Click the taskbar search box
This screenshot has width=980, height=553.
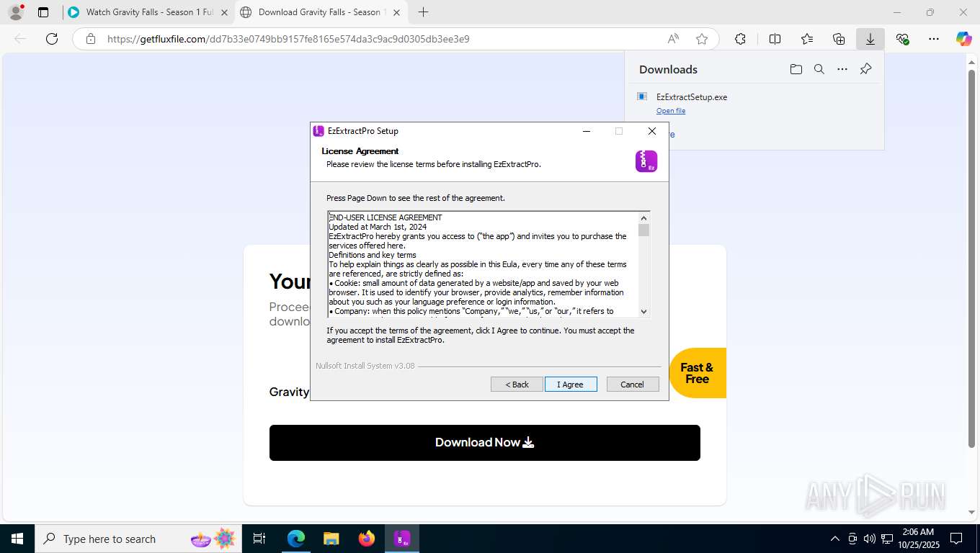pos(138,539)
